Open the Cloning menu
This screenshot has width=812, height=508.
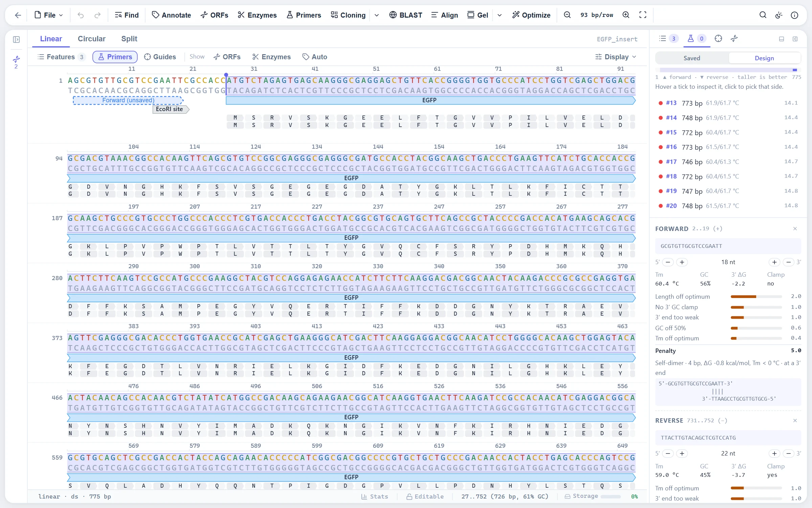click(x=348, y=15)
